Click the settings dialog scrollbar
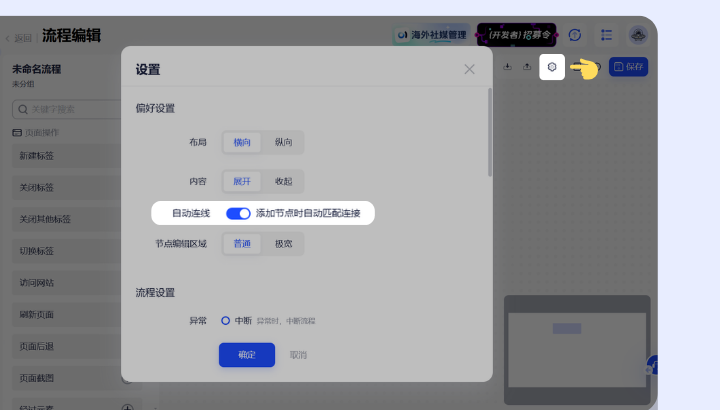 tap(490, 132)
